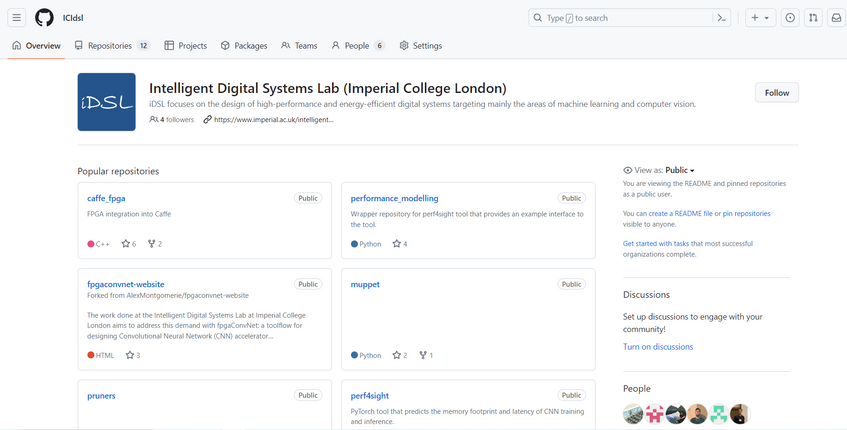Image resolution: width=847 pixels, height=430 pixels.
Task: Click the pink pixel-pattern avatar under People
Action: 654,414
